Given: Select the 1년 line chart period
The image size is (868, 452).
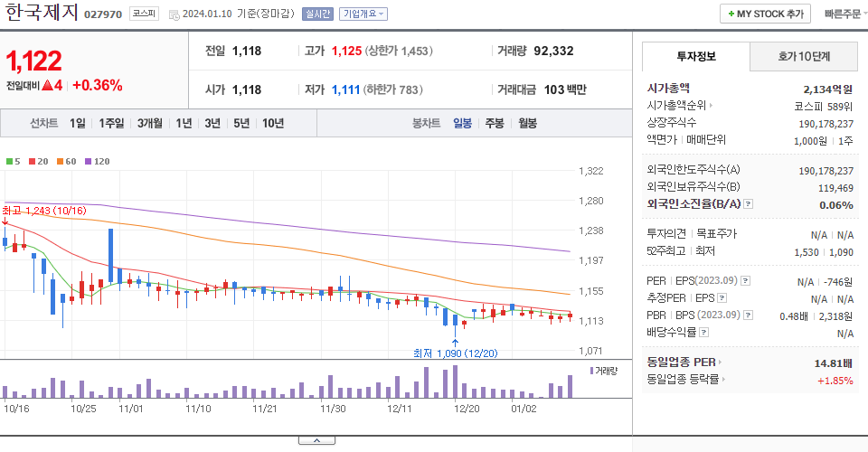Looking at the screenshot, I should (184, 123).
